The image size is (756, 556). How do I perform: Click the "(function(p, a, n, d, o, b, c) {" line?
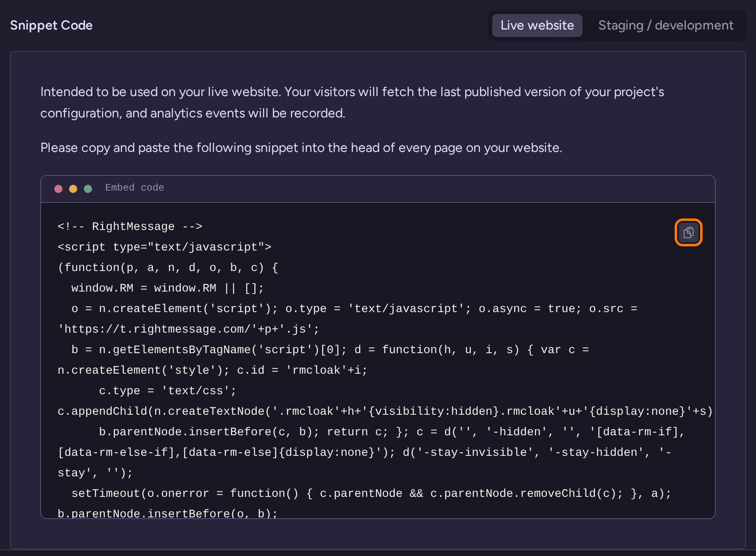[168, 267]
